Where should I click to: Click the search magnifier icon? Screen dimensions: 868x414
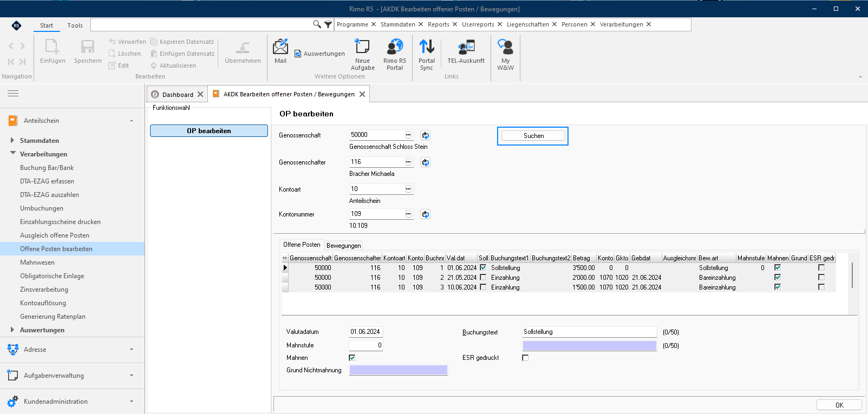pyautogui.click(x=317, y=24)
